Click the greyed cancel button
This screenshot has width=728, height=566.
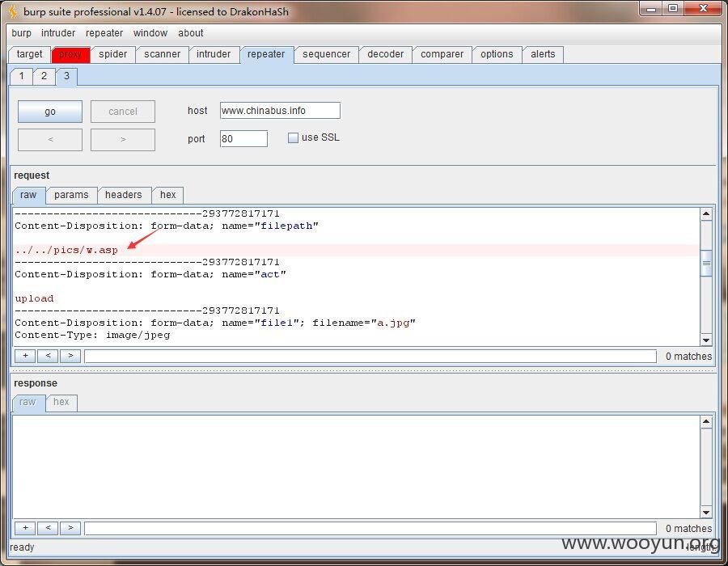[x=123, y=112]
